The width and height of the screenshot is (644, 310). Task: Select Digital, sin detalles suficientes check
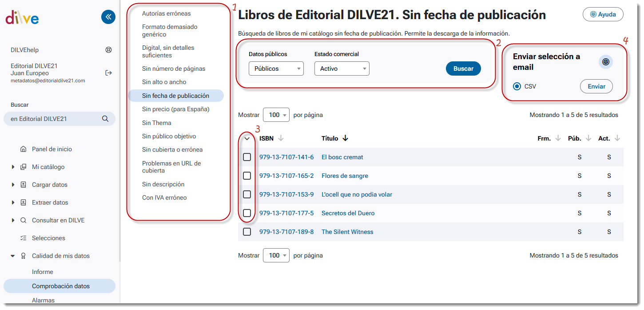[168, 52]
